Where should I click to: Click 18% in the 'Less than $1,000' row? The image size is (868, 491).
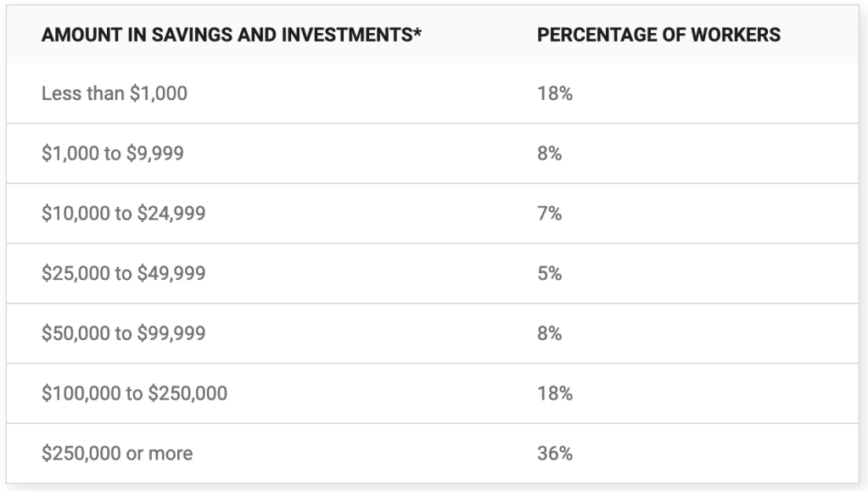pyautogui.click(x=555, y=93)
